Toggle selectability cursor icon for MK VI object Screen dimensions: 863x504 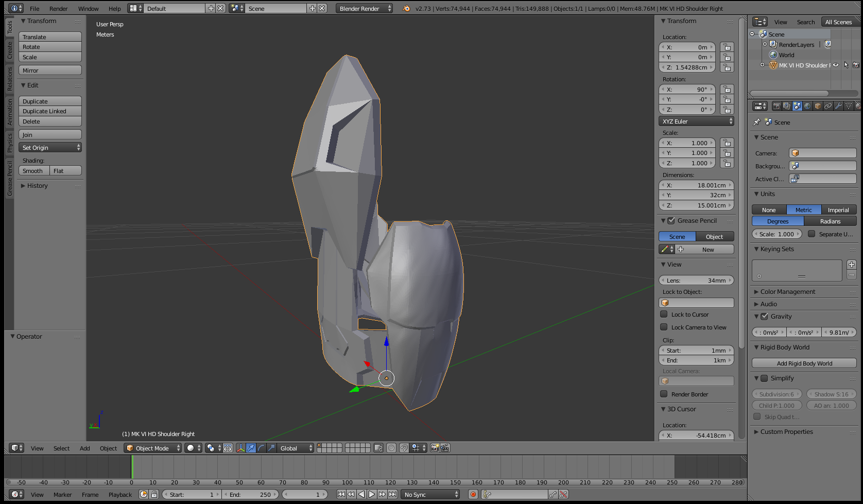tap(846, 65)
